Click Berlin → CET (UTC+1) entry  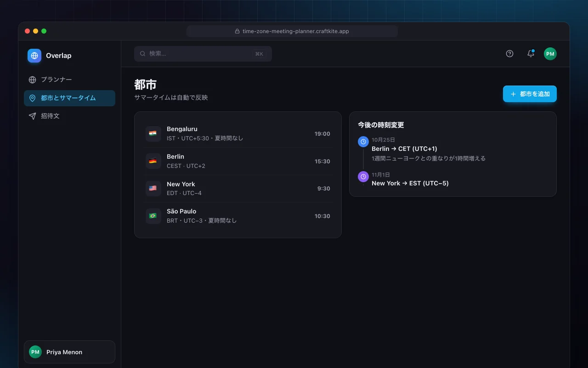click(404, 149)
